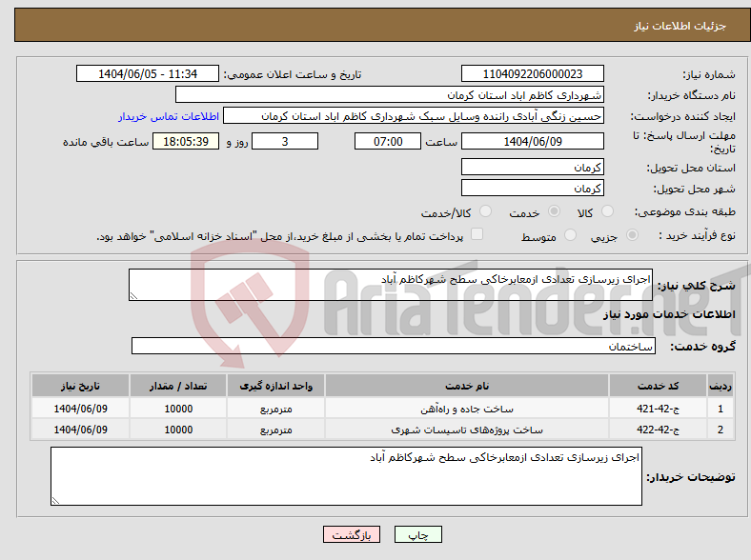
Task: Click the مترمربع unit in row 2
Action: pyautogui.click(x=275, y=430)
